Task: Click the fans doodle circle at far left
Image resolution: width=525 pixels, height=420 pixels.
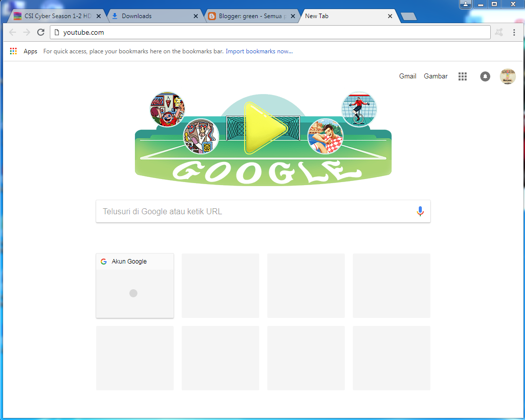Action: pyautogui.click(x=167, y=110)
